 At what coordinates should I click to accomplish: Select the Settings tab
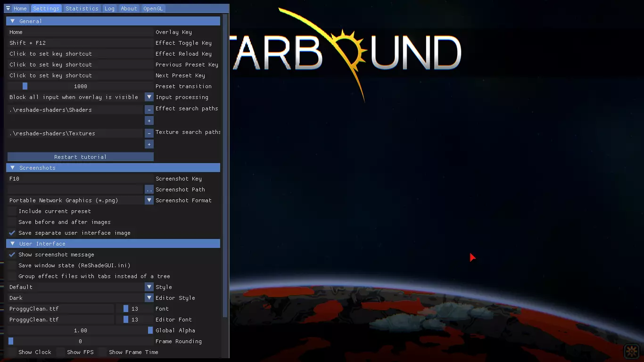coord(46,8)
